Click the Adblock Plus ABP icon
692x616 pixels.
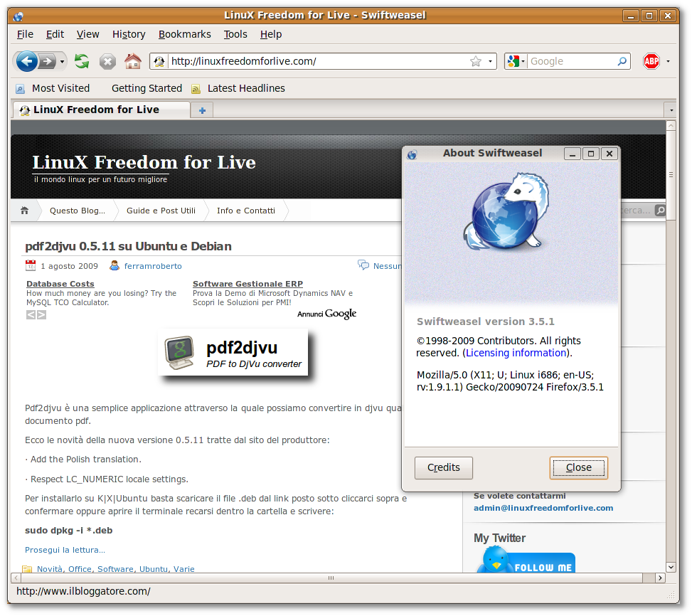651,61
